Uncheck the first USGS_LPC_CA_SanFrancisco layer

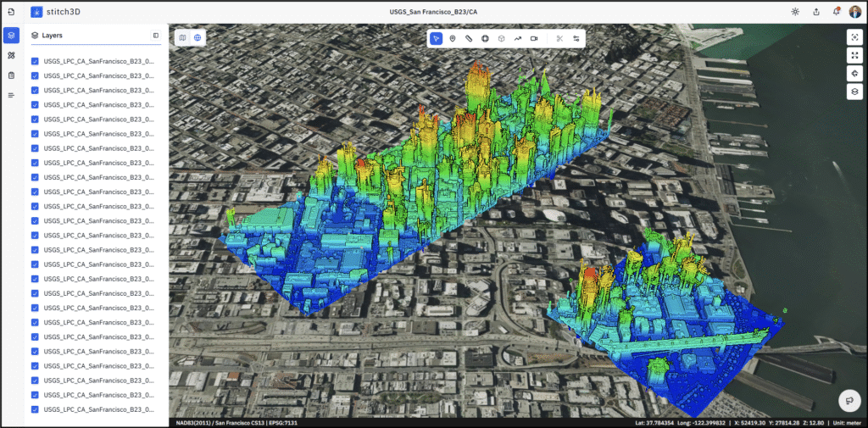click(35, 61)
